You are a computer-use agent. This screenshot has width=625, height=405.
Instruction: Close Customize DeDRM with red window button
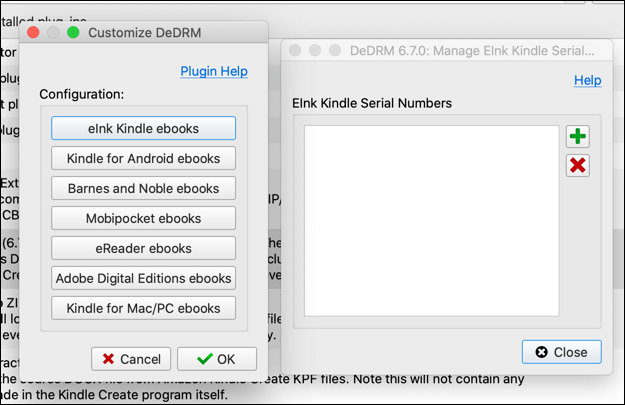(33, 32)
